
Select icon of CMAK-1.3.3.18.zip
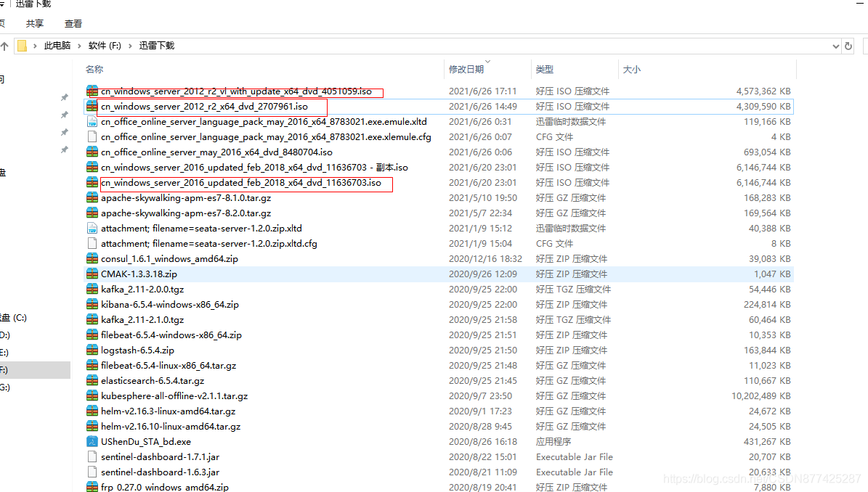[x=92, y=274]
